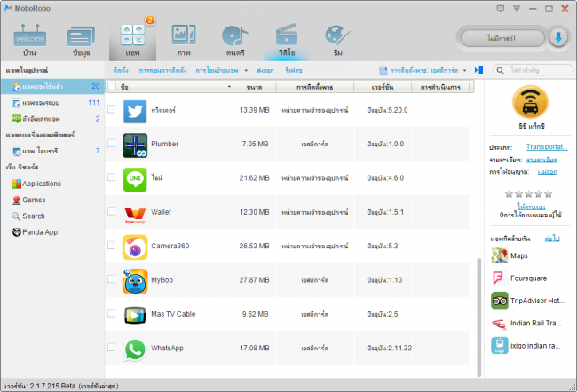Click the version column header
577x392 pixels.
[x=382, y=87]
